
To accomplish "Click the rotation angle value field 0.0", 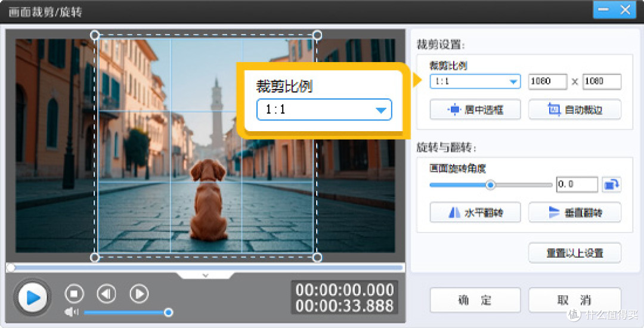I will click(x=577, y=184).
